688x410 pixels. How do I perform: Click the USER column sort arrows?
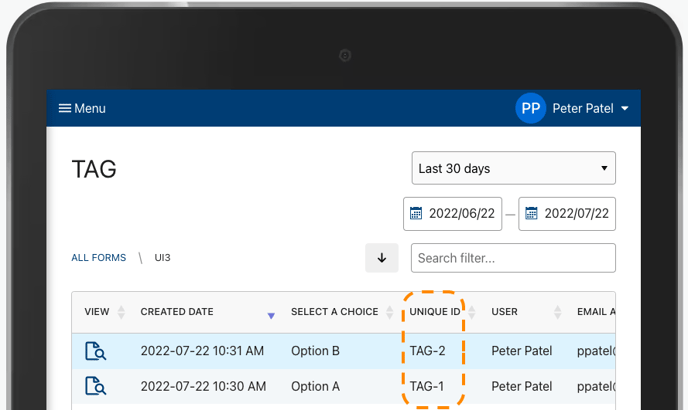tap(558, 312)
